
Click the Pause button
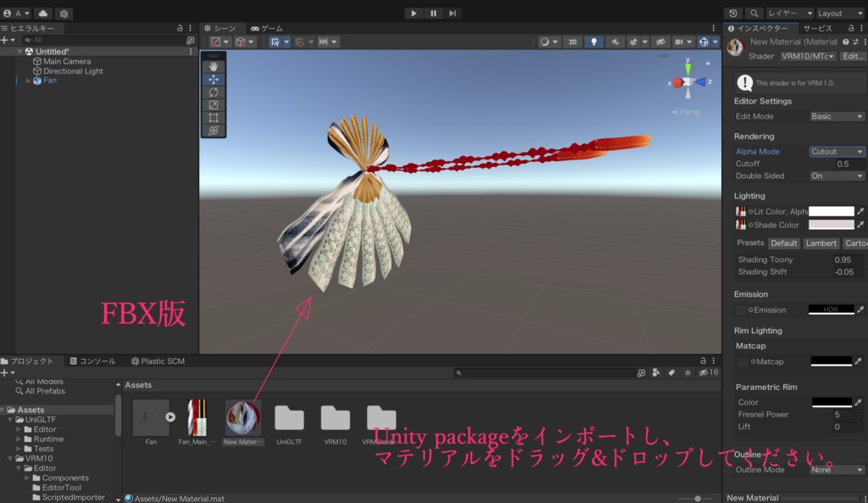coord(433,14)
